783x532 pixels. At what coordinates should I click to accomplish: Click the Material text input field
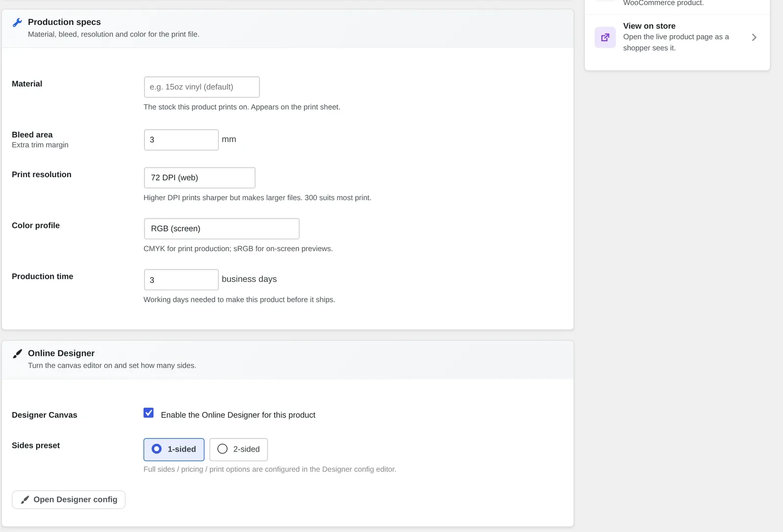pos(202,87)
